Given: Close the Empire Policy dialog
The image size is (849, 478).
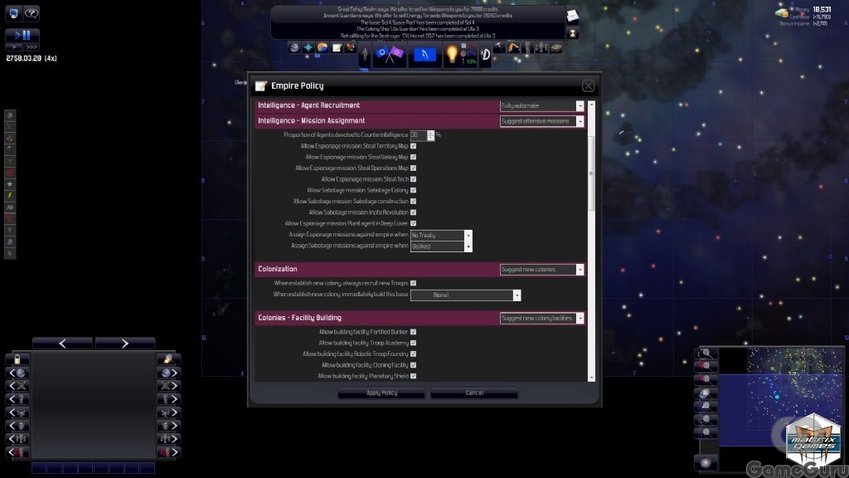Looking at the screenshot, I should [x=588, y=86].
